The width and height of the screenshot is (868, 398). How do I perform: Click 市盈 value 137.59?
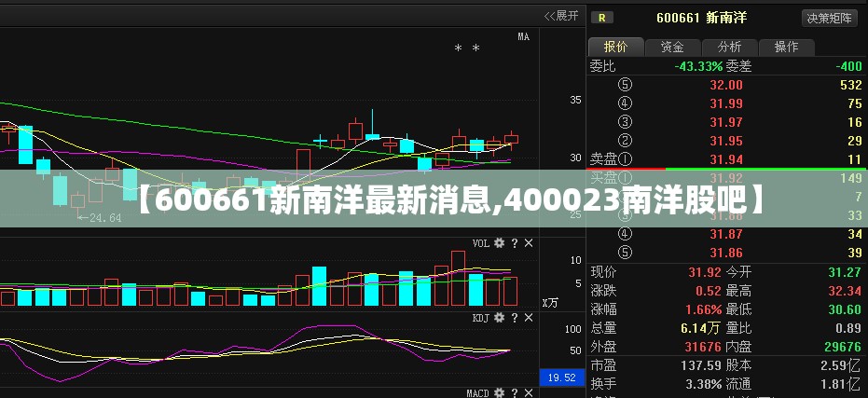click(x=701, y=366)
